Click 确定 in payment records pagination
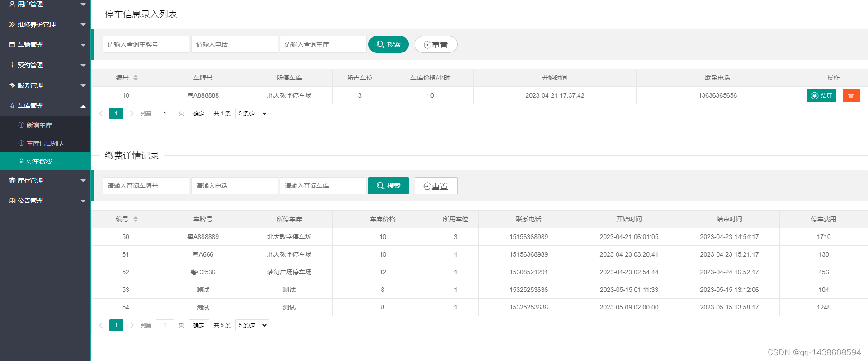Image resolution: width=868 pixels, height=361 pixels. (x=199, y=325)
